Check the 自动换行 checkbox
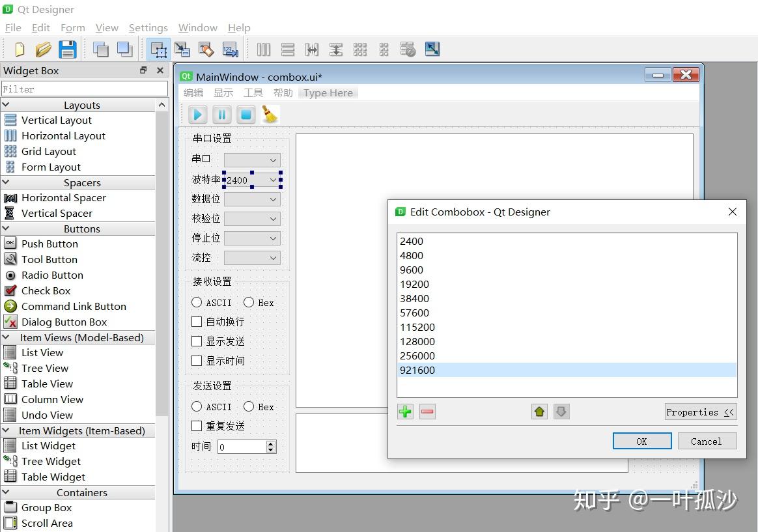758x532 pixels. coord(197,322)
